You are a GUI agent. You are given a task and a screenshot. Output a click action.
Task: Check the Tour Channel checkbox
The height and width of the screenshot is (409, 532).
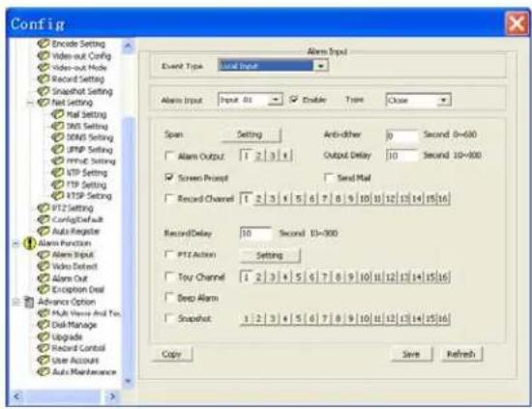click(x=169, y=277)
